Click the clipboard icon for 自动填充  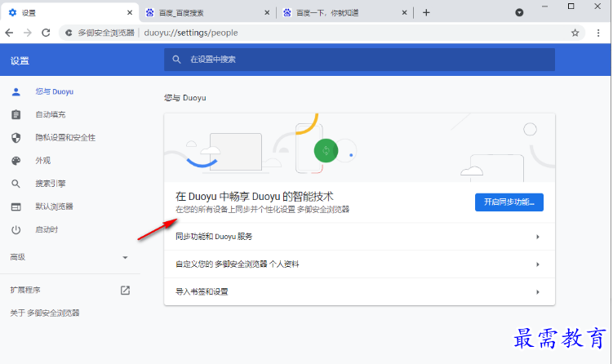pyautogui.click(x=16, y=114)
